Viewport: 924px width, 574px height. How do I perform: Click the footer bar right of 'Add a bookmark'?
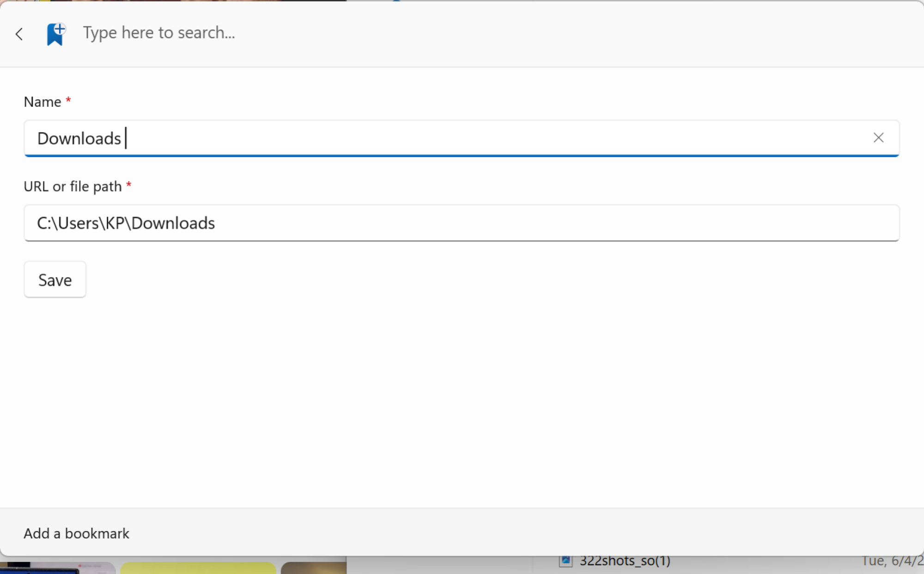[527, 533]
